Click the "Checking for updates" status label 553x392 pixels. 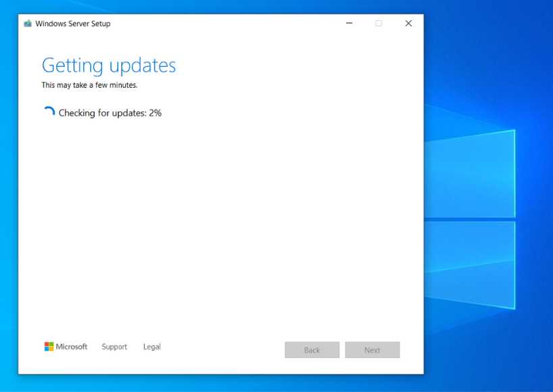102,113
